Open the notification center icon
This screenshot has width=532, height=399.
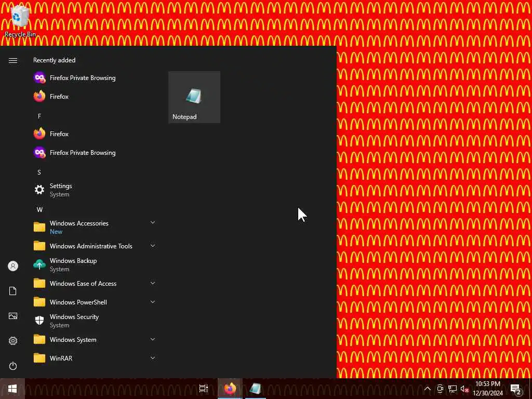[x=516, y=389]
